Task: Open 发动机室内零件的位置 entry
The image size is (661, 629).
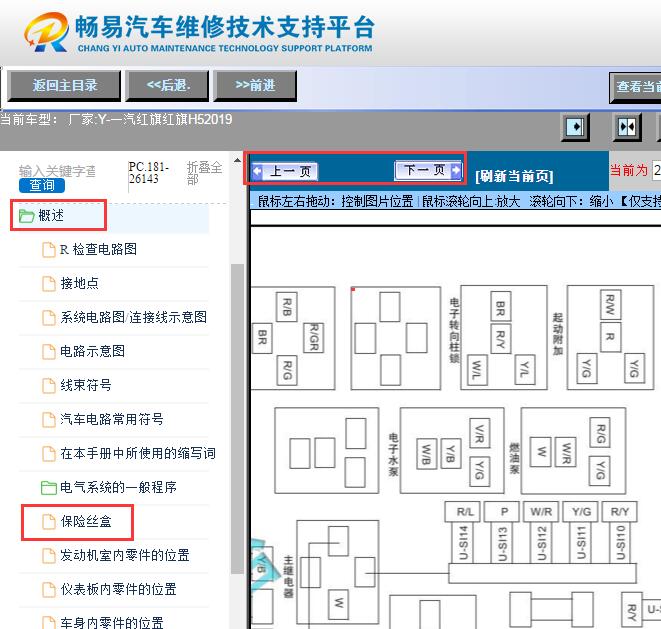Action: pos(125,555)
